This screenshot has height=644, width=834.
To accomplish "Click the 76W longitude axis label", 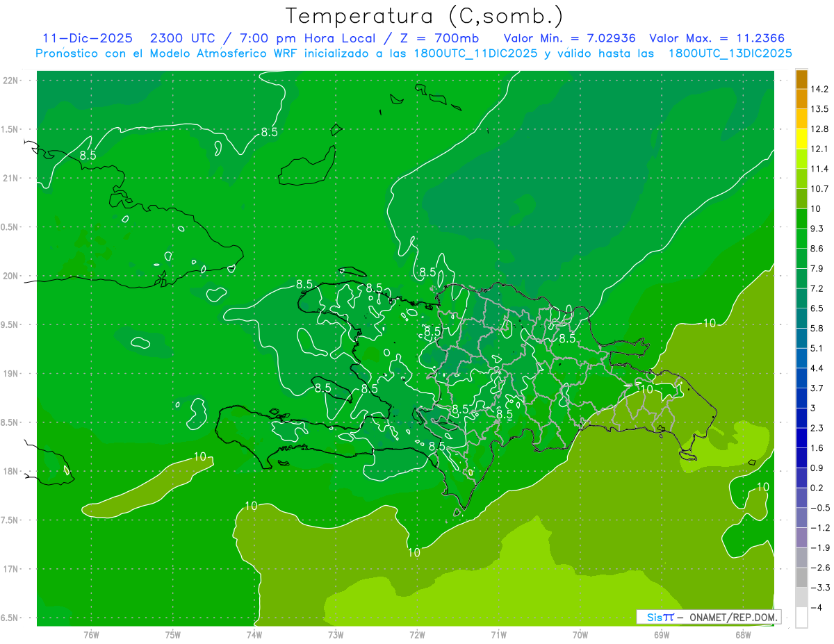I will [x=91, y=635].
